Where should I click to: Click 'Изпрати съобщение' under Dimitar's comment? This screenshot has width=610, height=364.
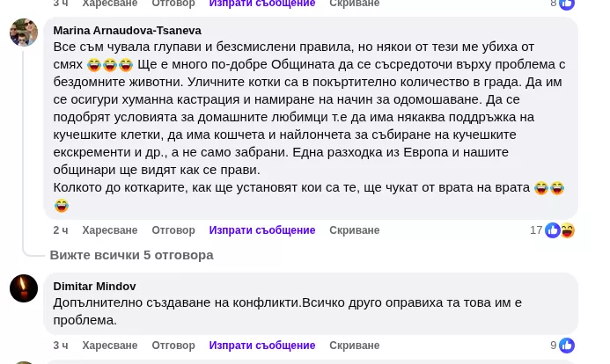tap(261, 346)
